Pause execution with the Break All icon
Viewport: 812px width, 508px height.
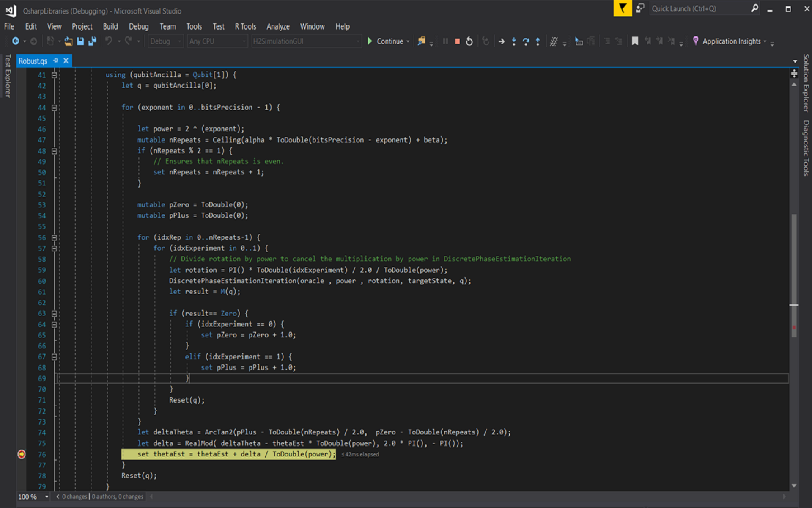point(445,41)
